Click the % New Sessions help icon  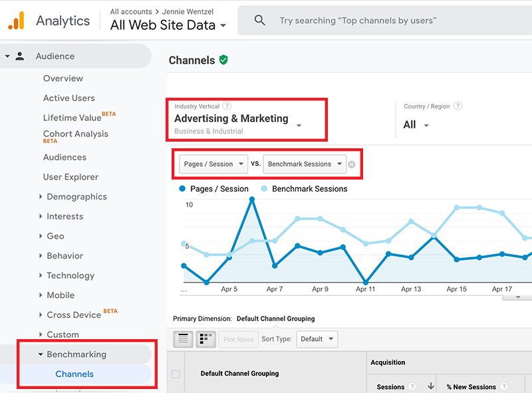pyautogui.click(x=504, y=386)
